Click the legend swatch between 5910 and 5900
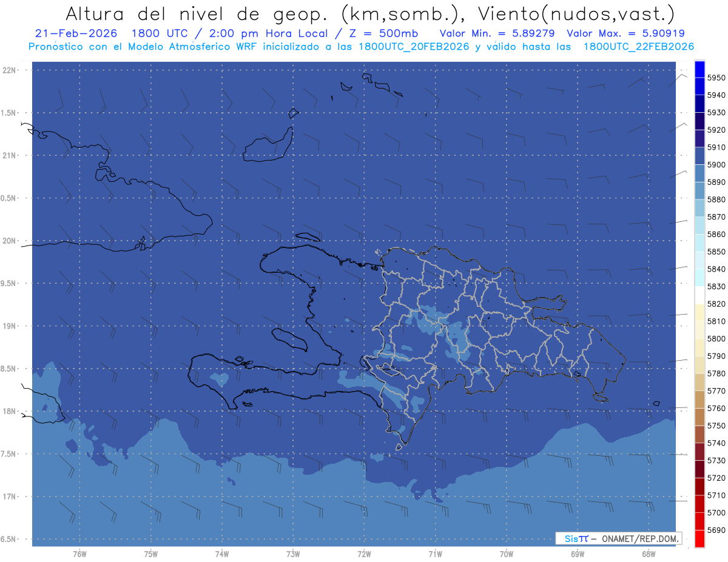 (699, 156)
